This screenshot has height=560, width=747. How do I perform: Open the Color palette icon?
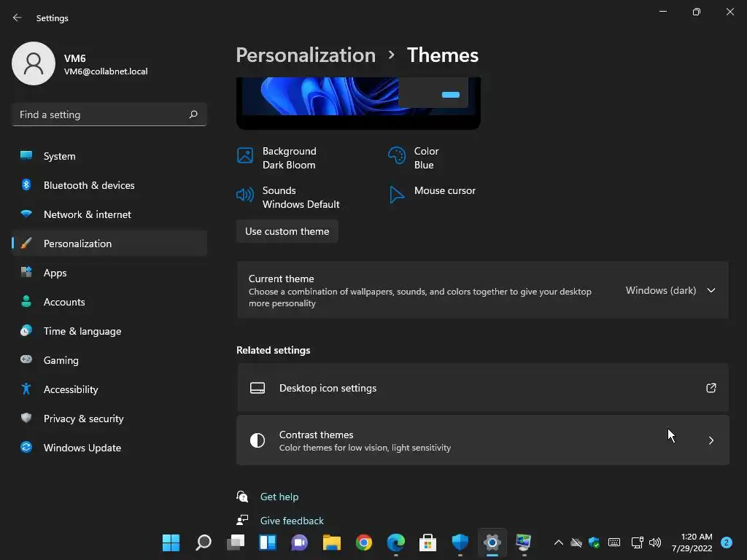(x=396, y=156)
